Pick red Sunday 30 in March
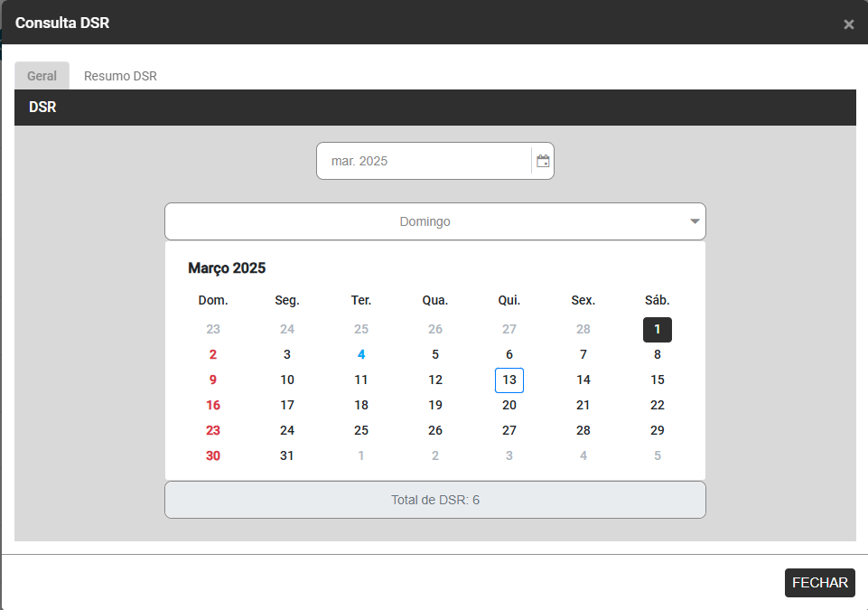 213,456
